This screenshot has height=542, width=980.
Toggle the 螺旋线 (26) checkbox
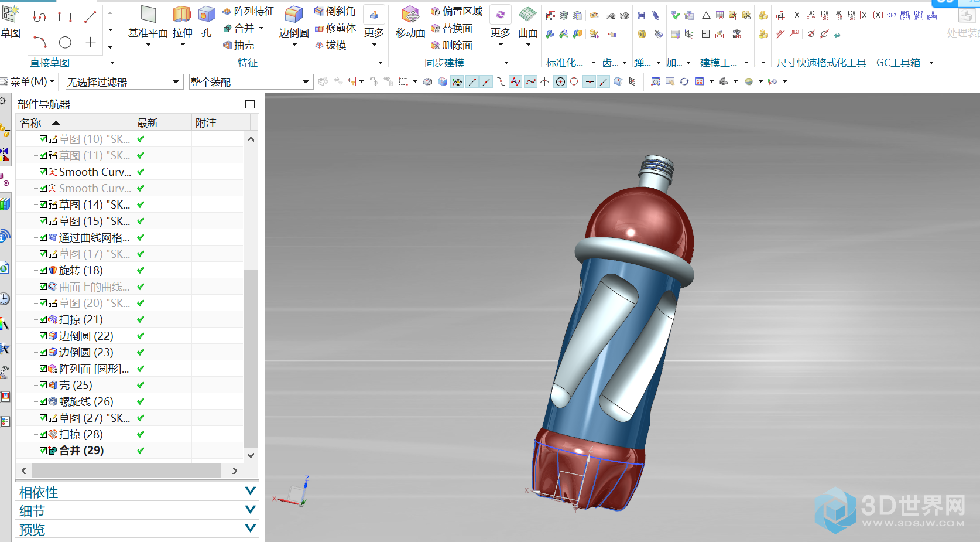coord(43,401)
